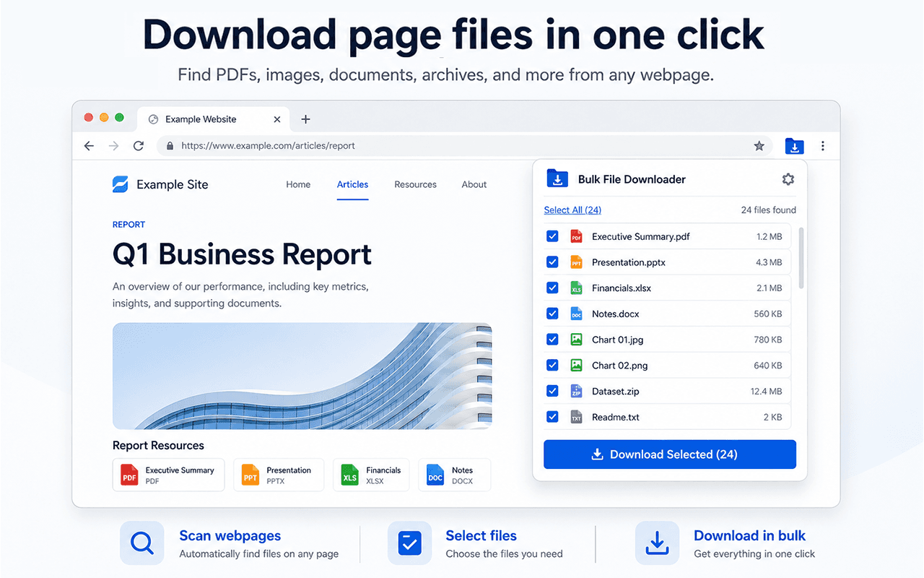Screen dimensions: 924x578
Task: Uncheck the Dataset.zip checkbox
Action: (552, 391)
